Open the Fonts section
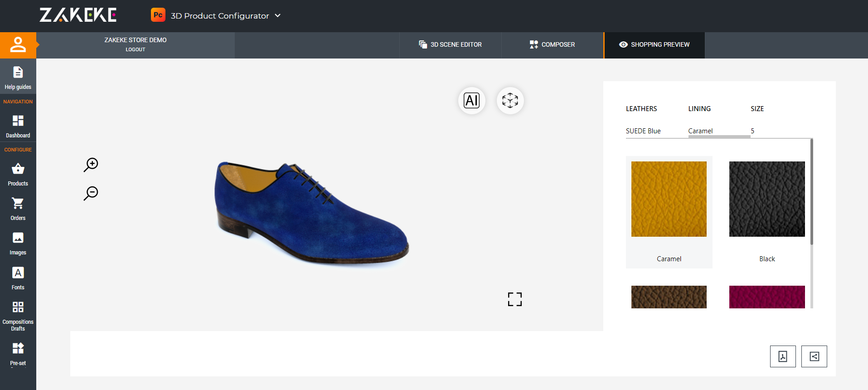 18,278
